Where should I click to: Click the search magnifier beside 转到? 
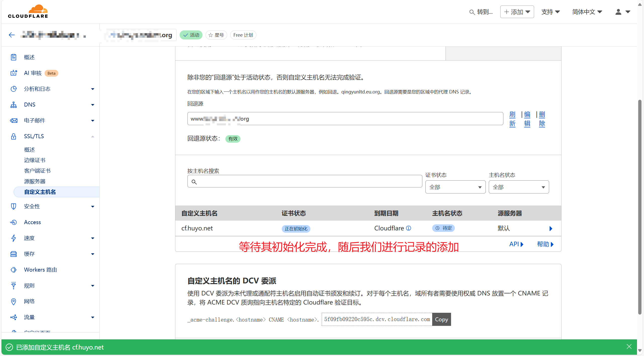[472, 12]
